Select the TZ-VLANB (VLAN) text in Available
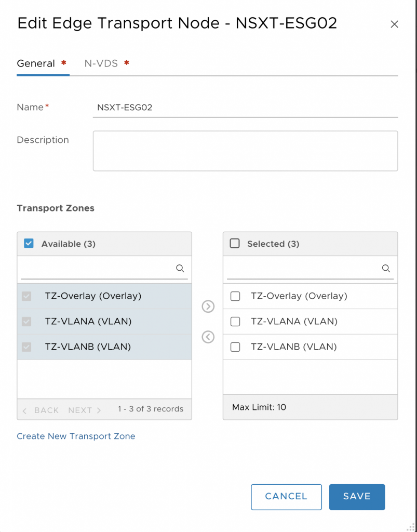 88,347
